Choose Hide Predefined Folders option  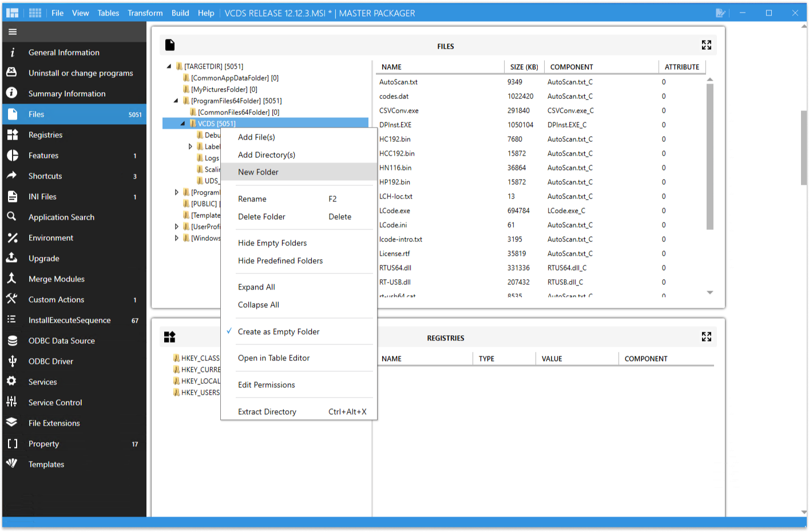pos(299,261)
